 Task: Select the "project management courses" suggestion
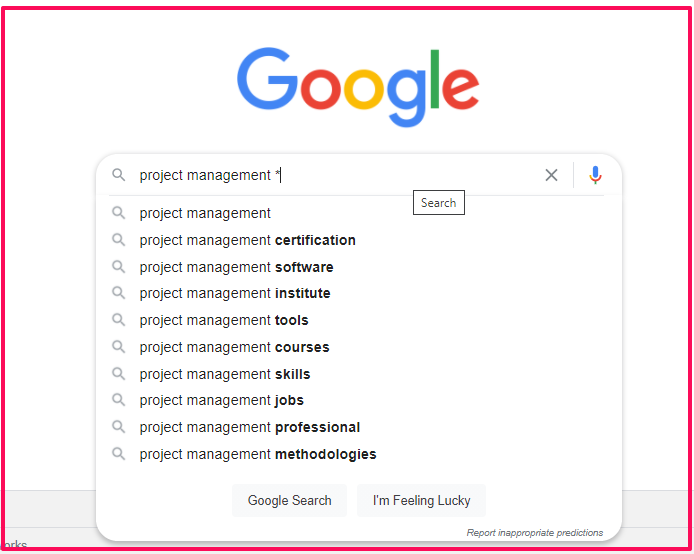(234, 347)
